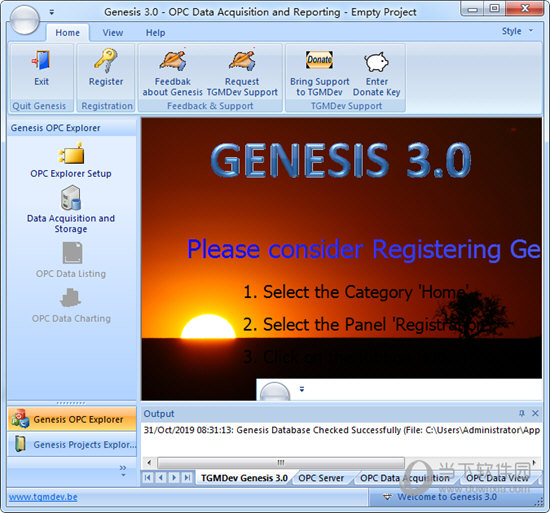Open OPC Data Listing
This screenshot has width=550, height=513.
coord(71,260)
